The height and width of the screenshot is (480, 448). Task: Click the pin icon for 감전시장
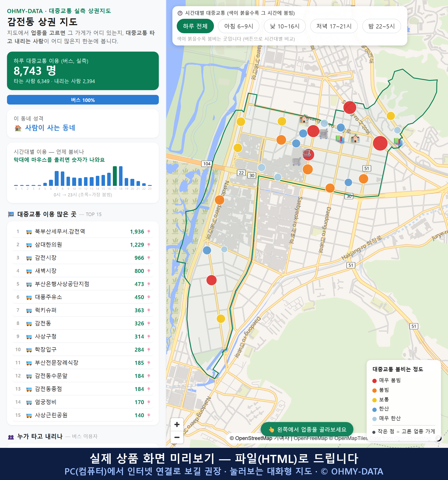(x=149, y=258)
